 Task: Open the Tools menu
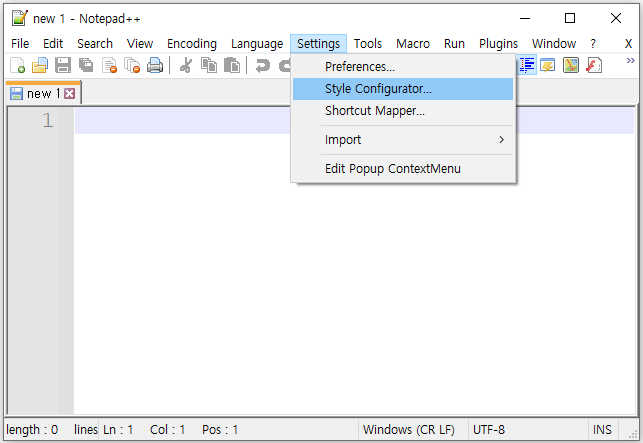click(368, 43)
